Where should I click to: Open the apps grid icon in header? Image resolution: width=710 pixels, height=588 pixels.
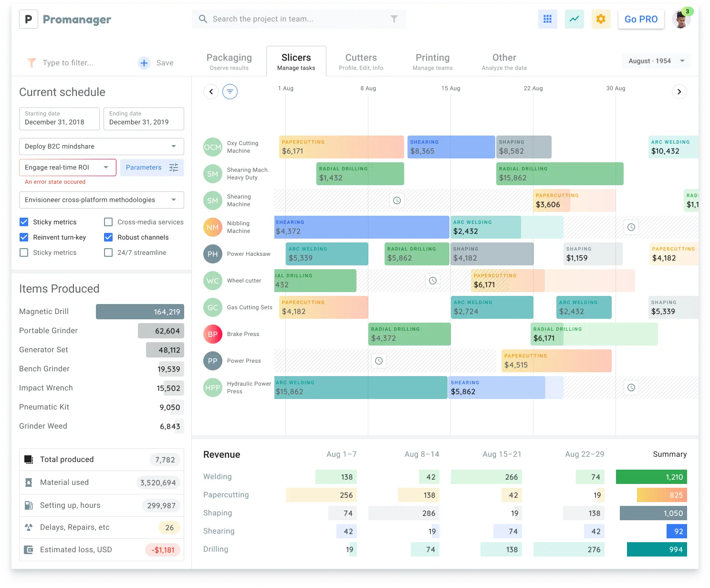(x=547, y=19)
